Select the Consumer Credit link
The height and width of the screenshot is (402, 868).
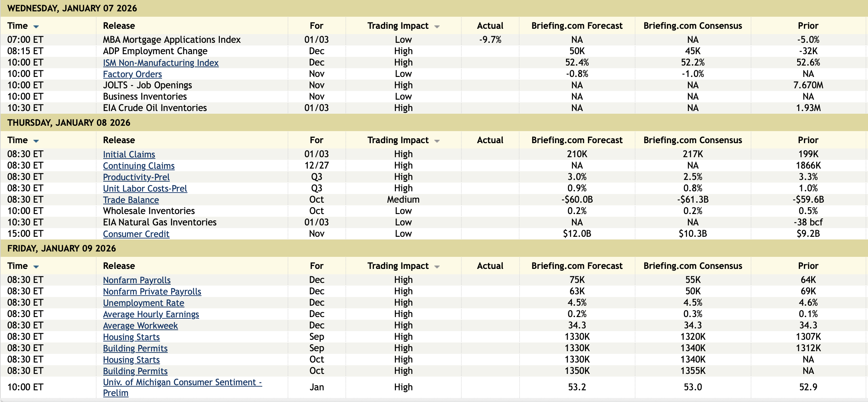(136, 234)
